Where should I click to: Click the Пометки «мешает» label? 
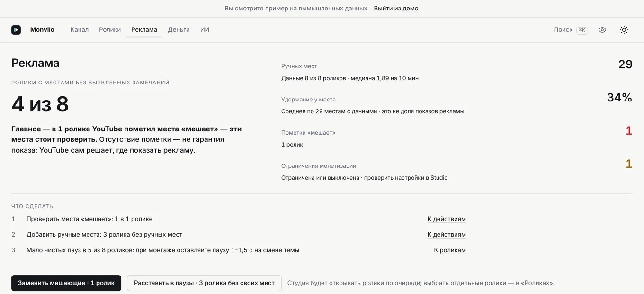[308, 133]
